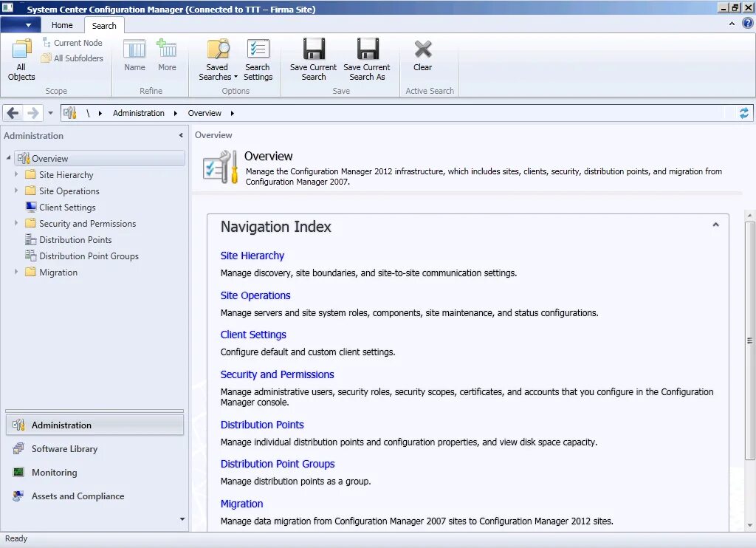Expand the Site Hierarchy node
This screenshot has height=548, width=756.
[x=16, y=174]
